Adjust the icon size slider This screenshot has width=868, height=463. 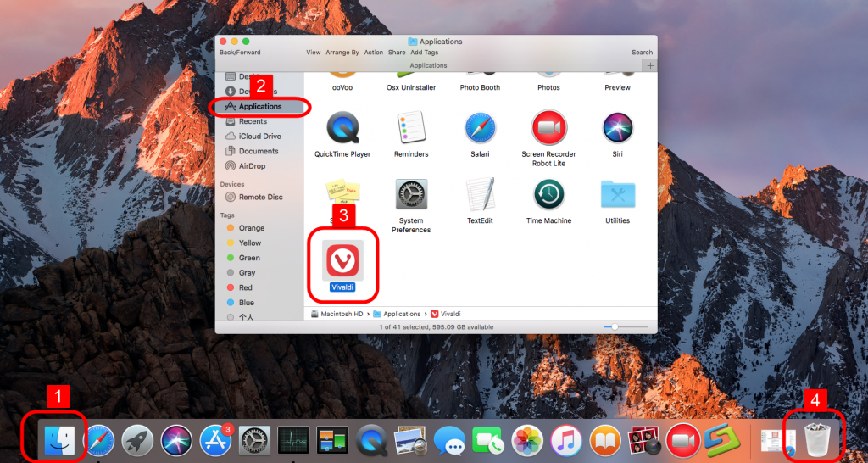pyautogui.click(x=615, y=326)
